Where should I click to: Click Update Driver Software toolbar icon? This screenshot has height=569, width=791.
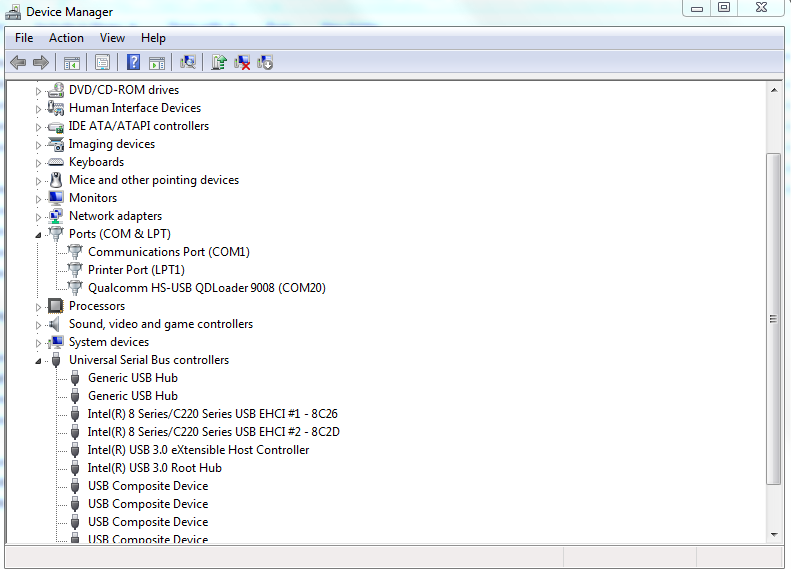[x=218, y=62]
